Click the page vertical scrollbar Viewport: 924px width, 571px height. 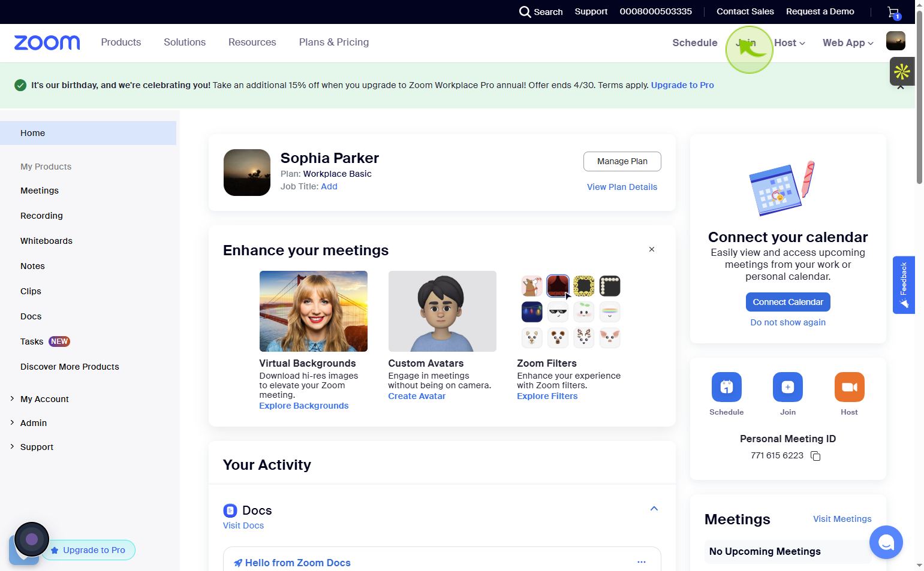point(919,96)
